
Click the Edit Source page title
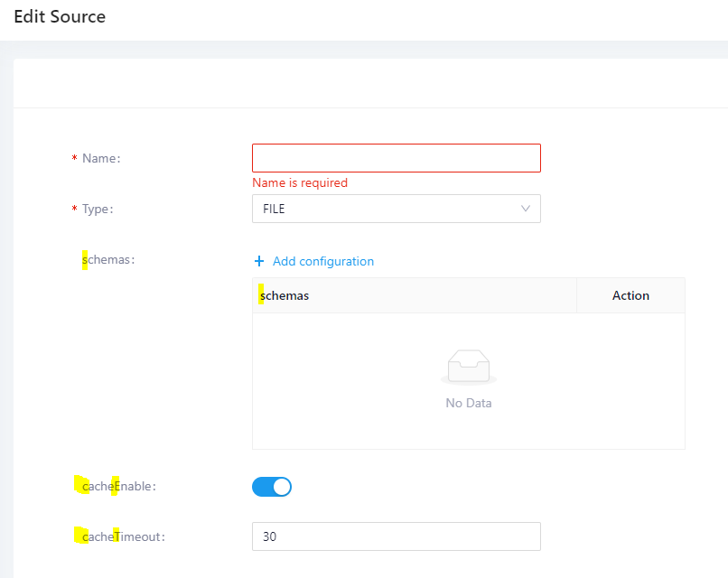click(x=60, y=16)
